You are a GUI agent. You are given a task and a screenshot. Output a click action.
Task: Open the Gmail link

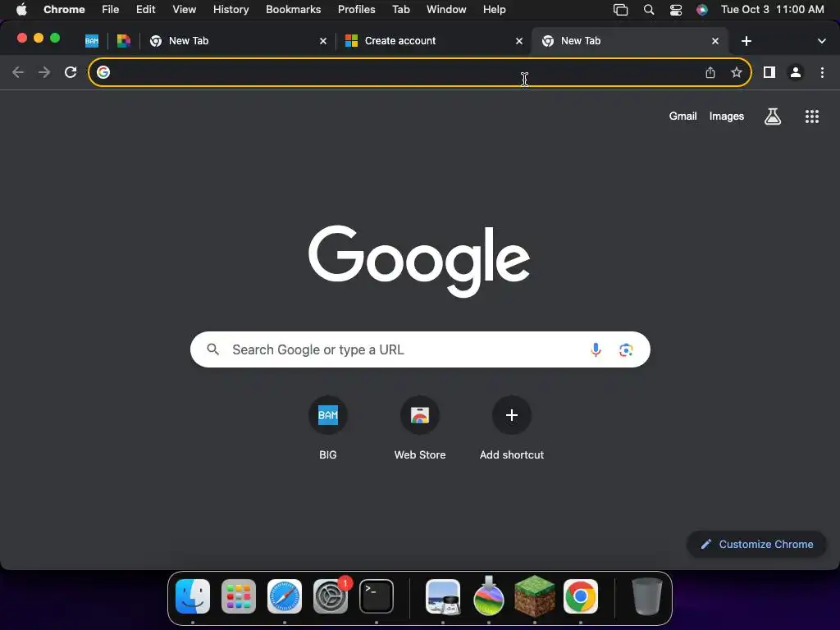[x=682, y=116]
